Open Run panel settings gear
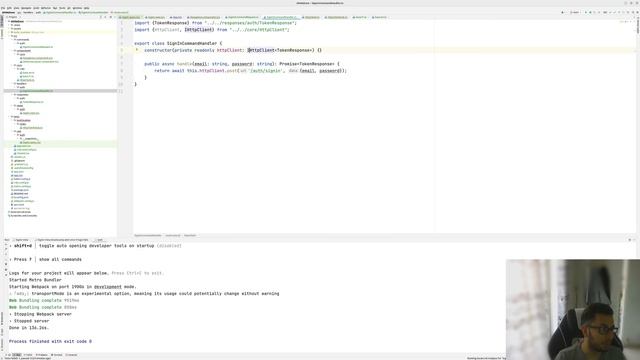 (629, 240)
